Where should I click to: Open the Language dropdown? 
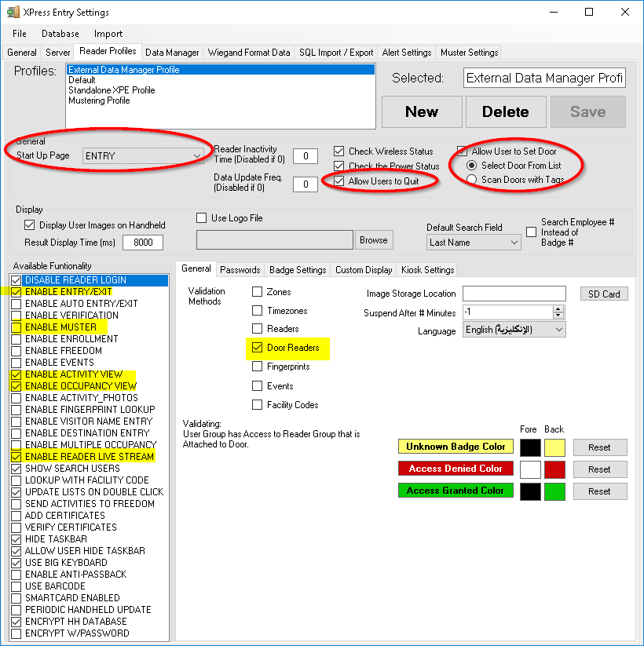point(558,330)
